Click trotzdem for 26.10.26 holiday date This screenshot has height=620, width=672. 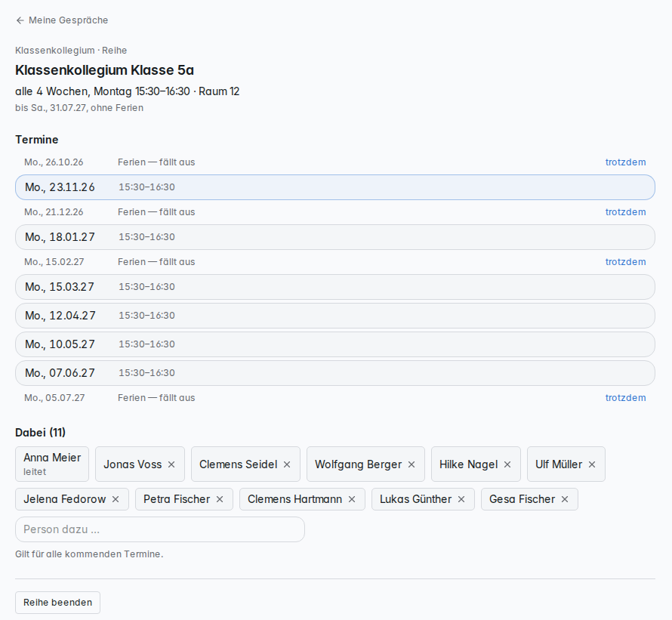[625, 162]
